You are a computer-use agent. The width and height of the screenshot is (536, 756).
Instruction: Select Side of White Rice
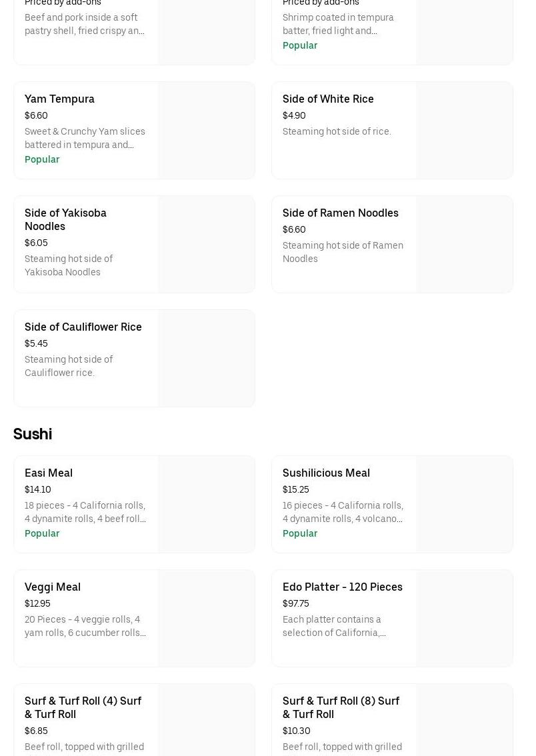pos(327,99)
